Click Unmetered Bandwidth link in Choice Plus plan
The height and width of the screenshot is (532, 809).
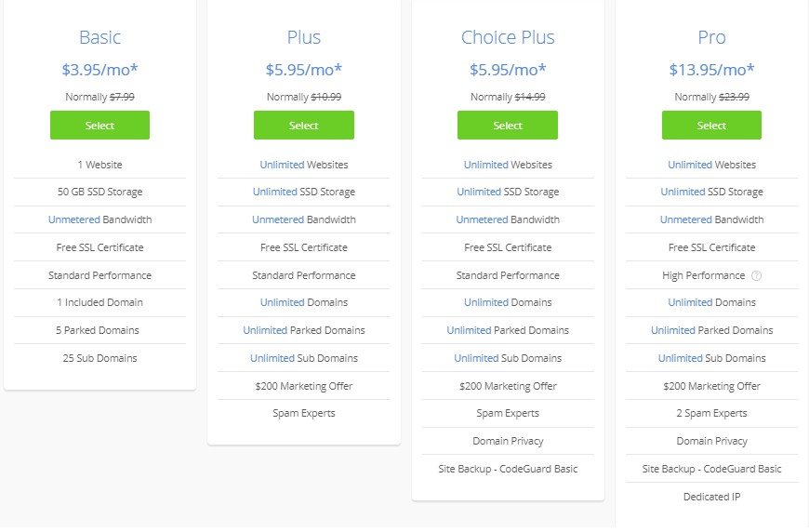coord(482,219)
